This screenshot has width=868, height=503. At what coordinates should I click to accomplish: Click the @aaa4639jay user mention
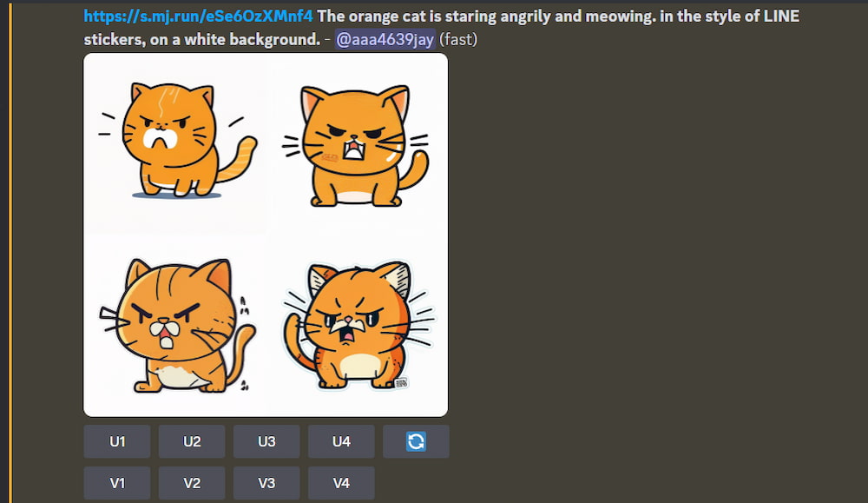tap(385, 39)
